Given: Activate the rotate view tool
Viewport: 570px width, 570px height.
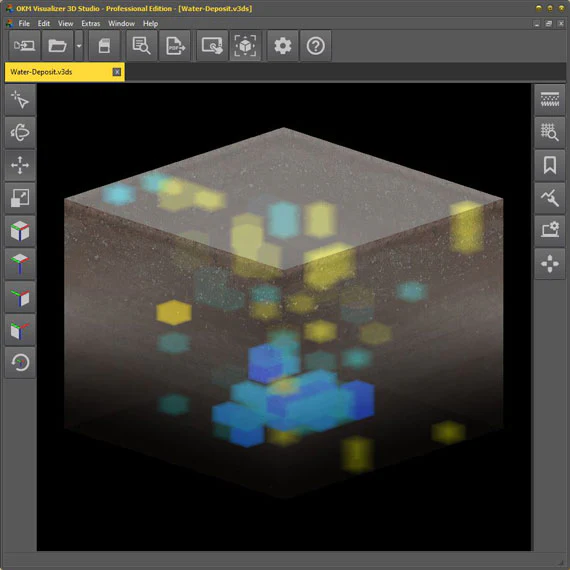Looking at the screenshot, I should tap(20, 132).
